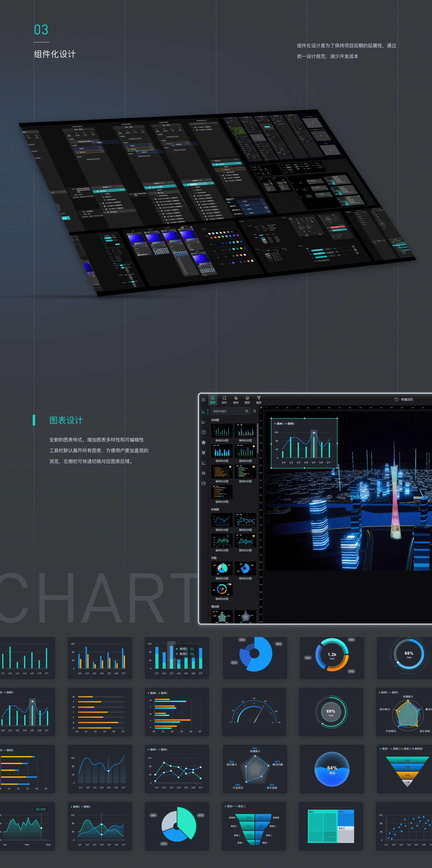Switch to the 组件 (Components) tab
Screen dimensions: 432x868
(x=224, y=400)
